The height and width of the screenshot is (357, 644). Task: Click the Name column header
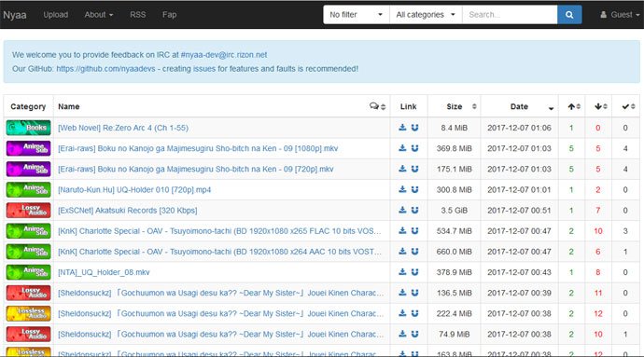coord(68,106)
